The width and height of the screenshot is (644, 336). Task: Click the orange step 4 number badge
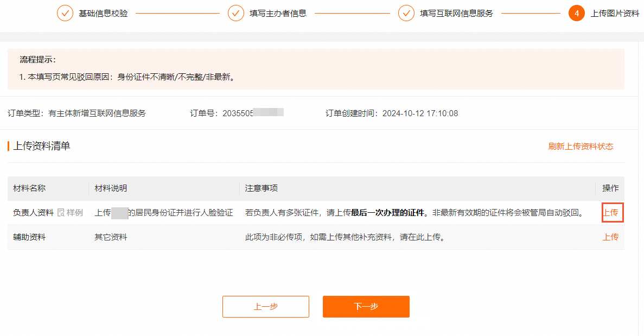[576, 12]
